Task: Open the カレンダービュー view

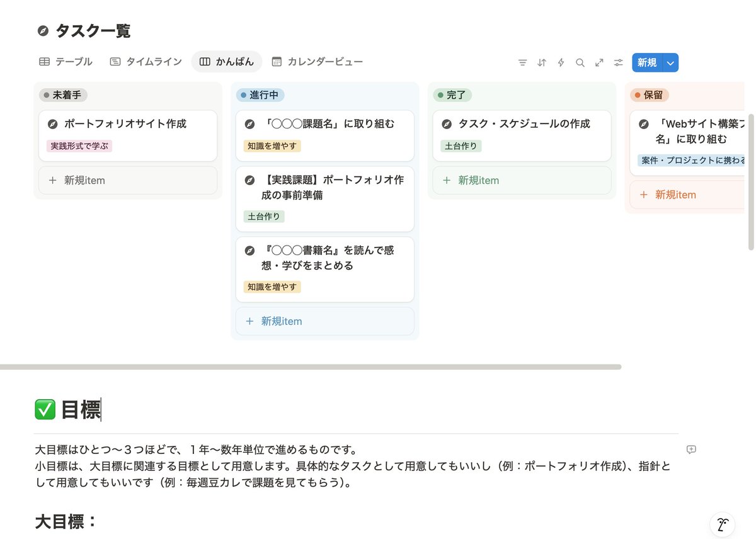Action: pos(318,61)
